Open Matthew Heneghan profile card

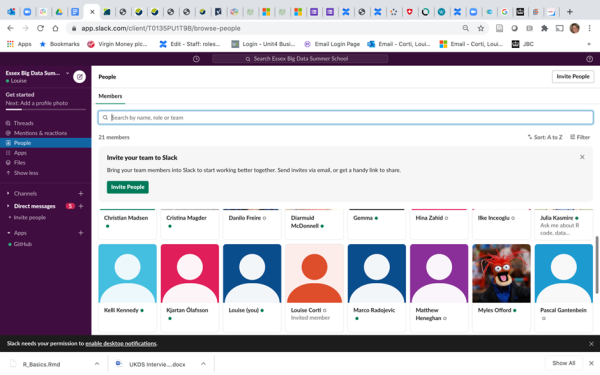click(x=439, y=287)
